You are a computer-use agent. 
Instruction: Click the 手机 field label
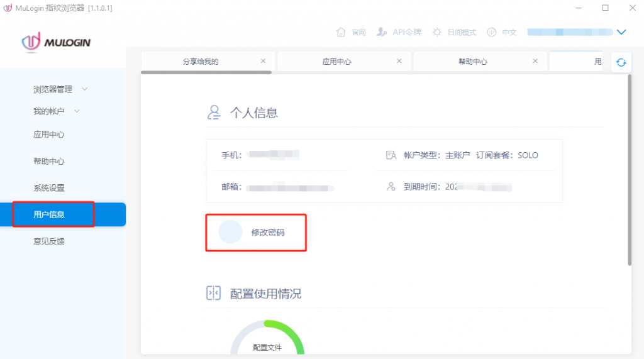231,155
